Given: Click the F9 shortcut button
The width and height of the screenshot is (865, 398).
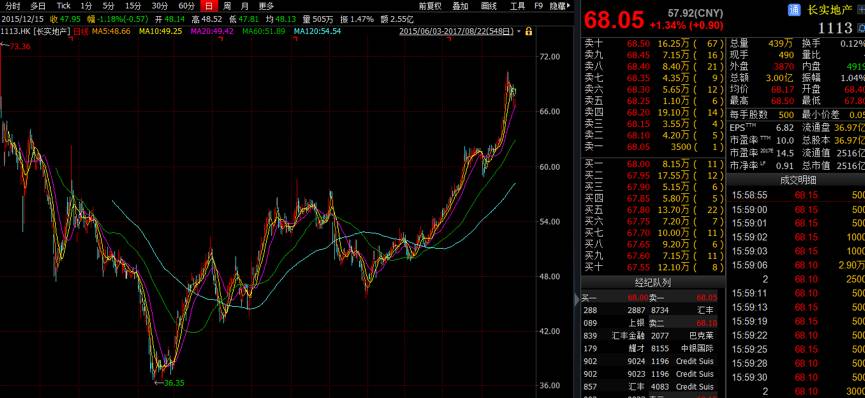Looking at the screenshot, I should [539, 6].
